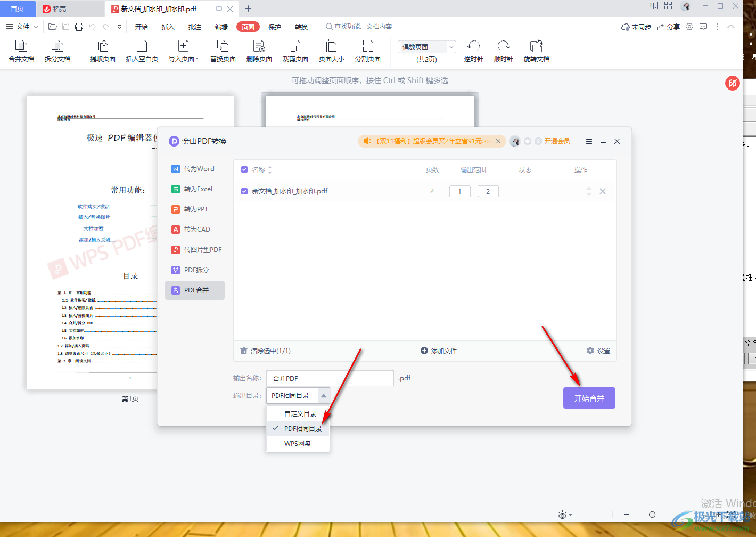Select the 第1页 page thumbnail

(x=130, y=242)
